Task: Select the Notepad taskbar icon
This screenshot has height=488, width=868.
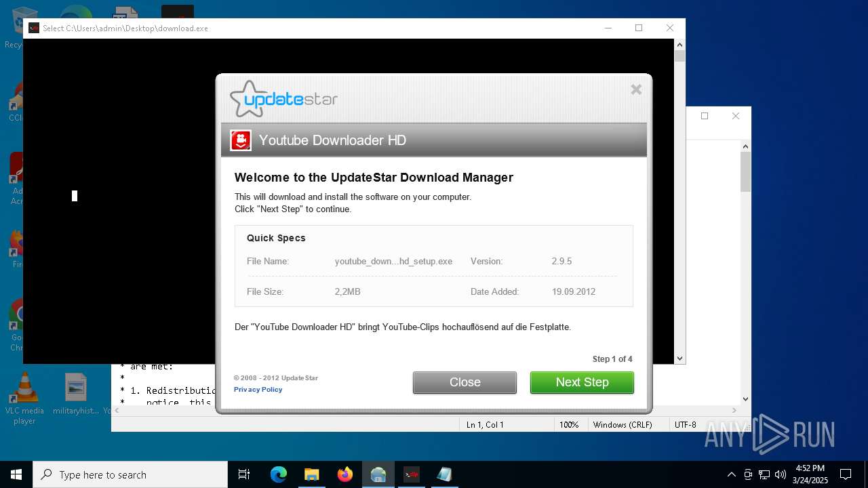Action: pyautogui.click(x=445, y=474)
